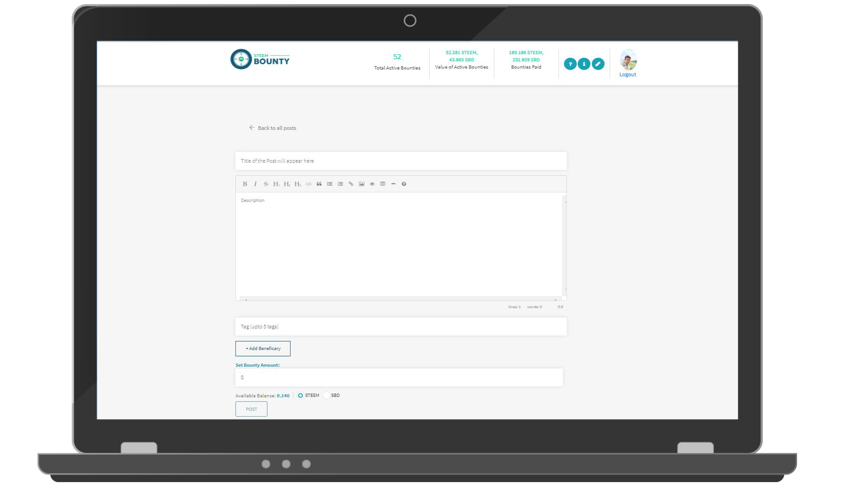Click the pencil create-post icon in header

(598, 64)
